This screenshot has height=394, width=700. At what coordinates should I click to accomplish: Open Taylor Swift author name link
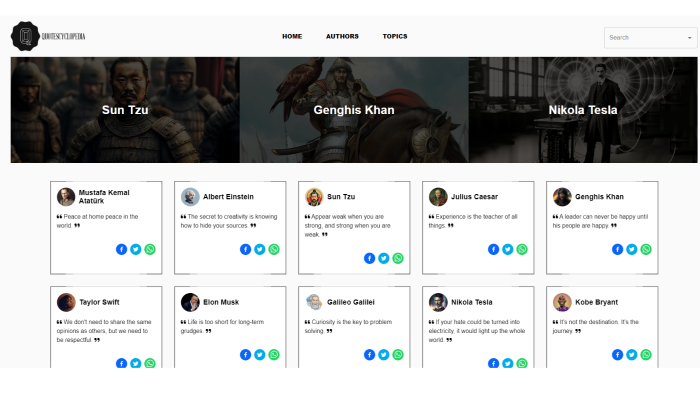coord(99,302)
